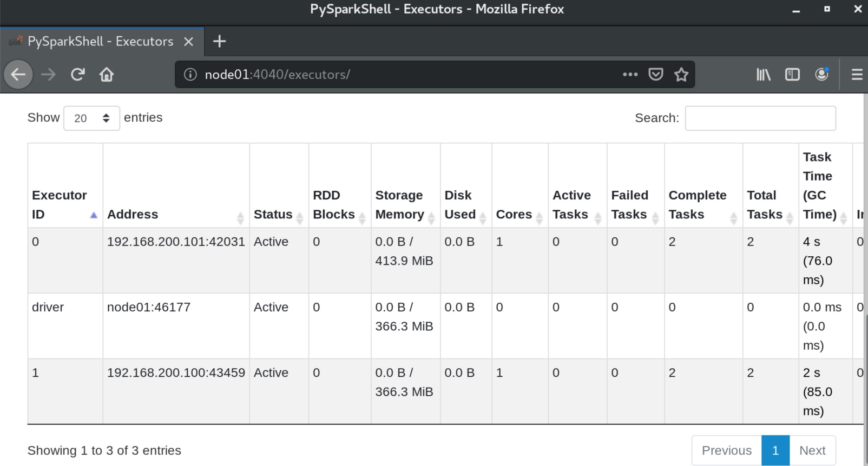Close the PySparkShell Executors tab
This screenshot has height=466, width=868.
point(188,42)
